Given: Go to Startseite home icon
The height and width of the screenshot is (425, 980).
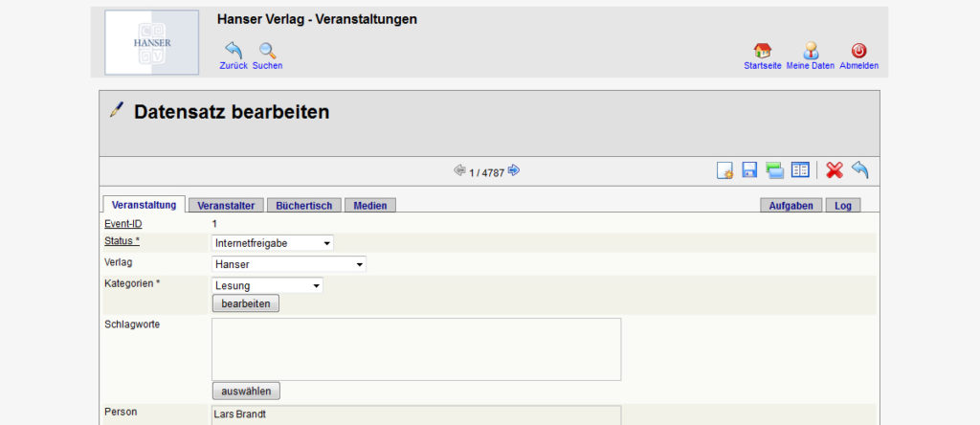Looking at the screenshot, I should (762, 51).
